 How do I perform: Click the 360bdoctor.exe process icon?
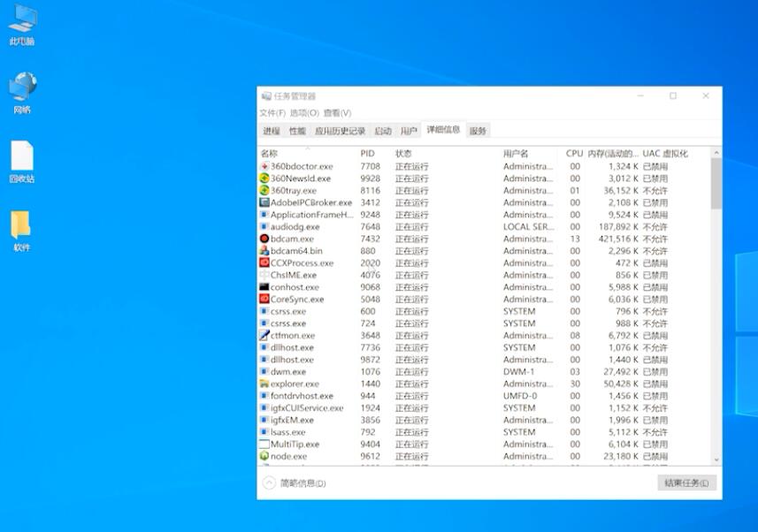click(x=264, y=166)
